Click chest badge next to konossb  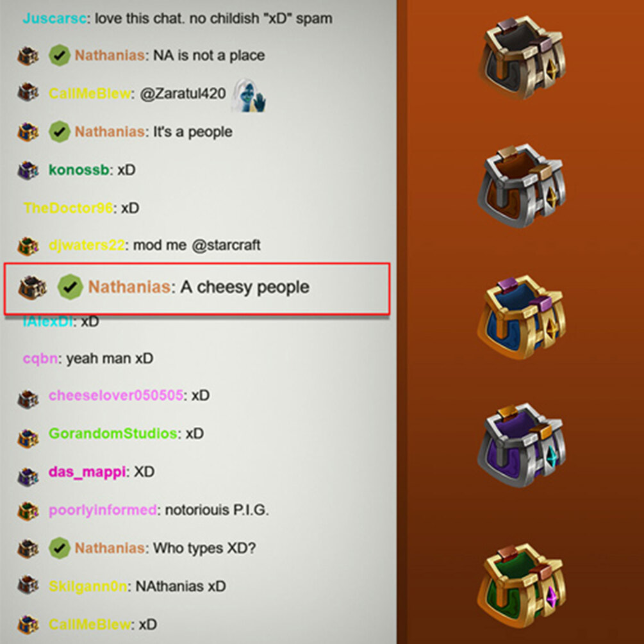[x=28, y=170]
